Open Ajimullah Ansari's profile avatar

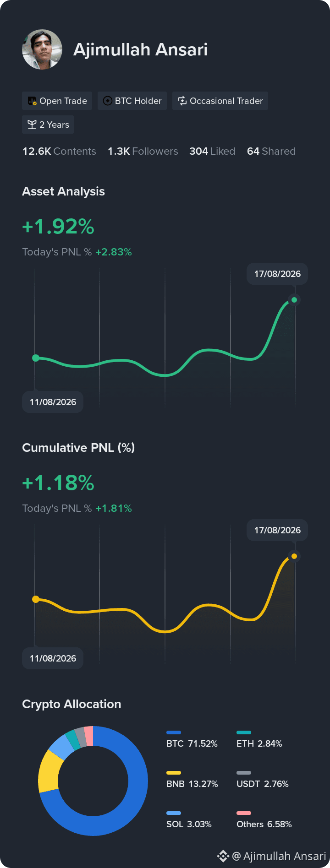pos(42,49)
